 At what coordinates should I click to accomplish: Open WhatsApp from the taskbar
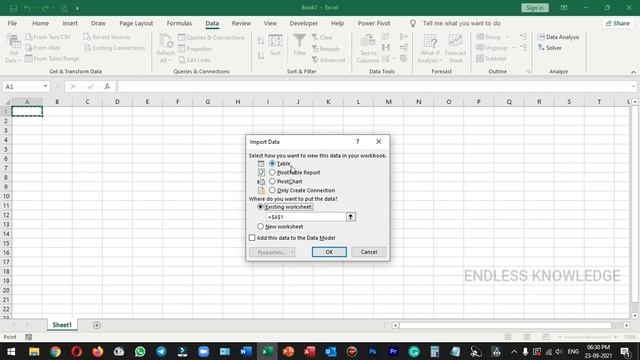[x=140, y=351]
